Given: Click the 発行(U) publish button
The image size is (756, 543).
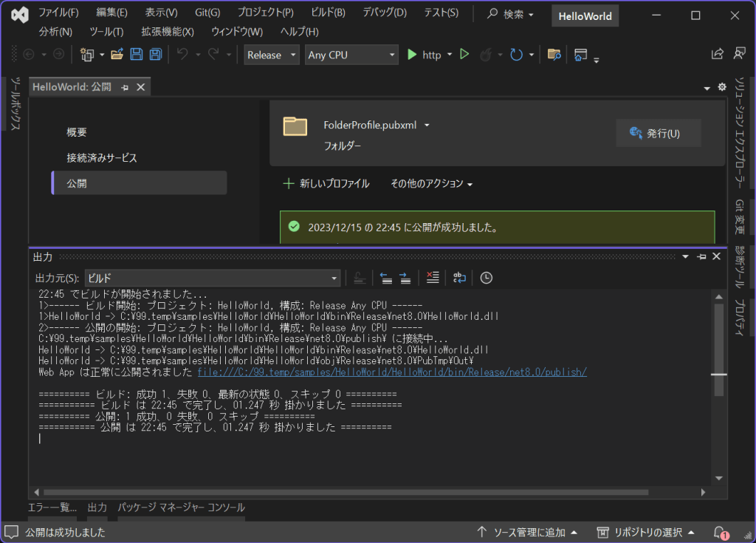Looking at the screenshot, I should pyautogui.click(x=659, y=133).
